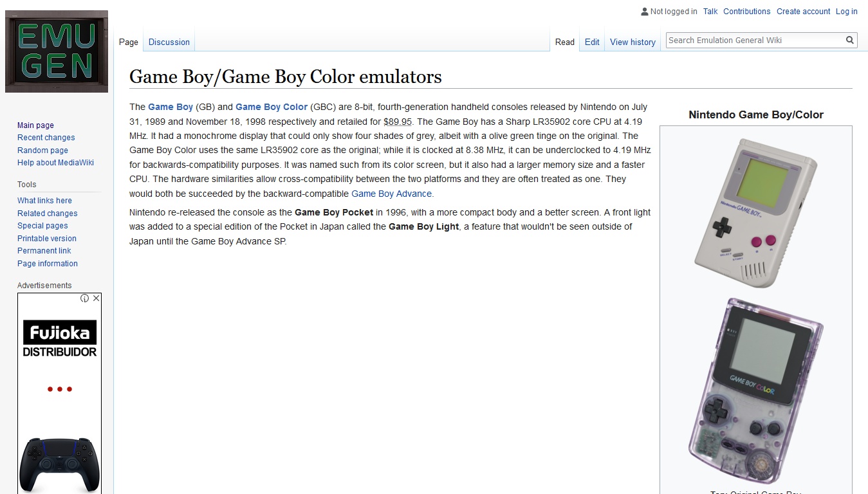Open Related changes tool
Screen dimensions: 868x494
(x=47, y=214)
